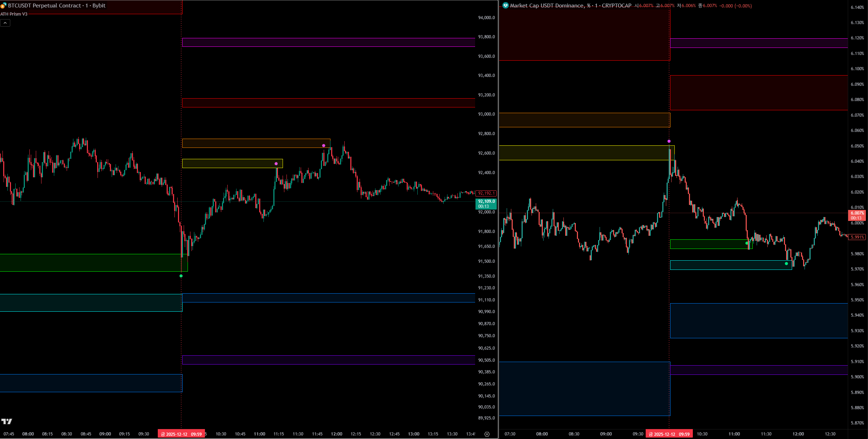Click magenta dot near orange zone on BTC chart
Image resolution: width=868 pixels, height=439 pixels.
(323, 146)
